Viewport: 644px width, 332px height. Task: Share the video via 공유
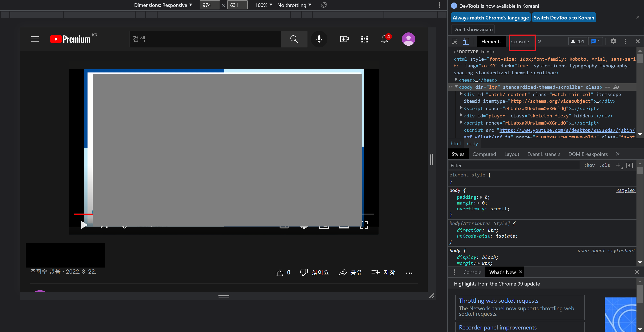(350, 273)
